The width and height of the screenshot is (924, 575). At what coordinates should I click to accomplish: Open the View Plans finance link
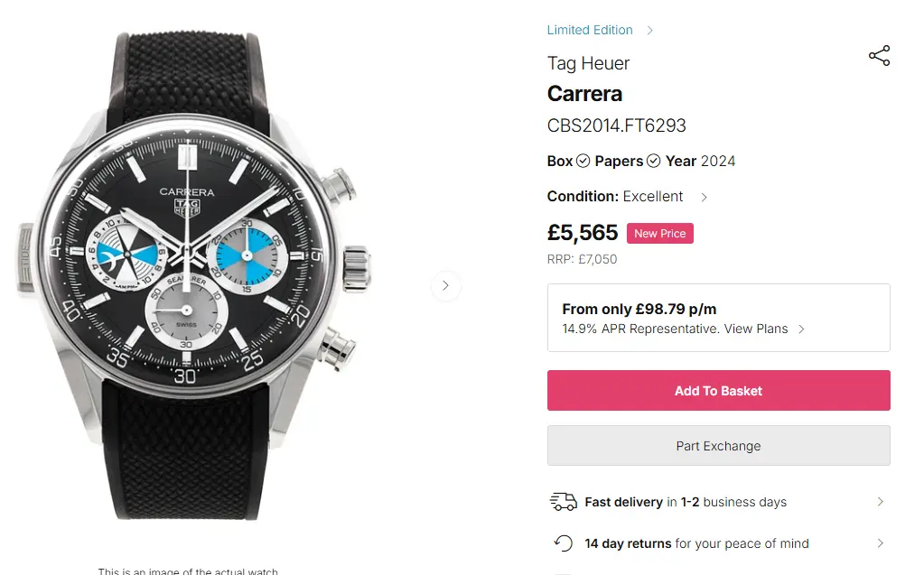tap(755, 329)
